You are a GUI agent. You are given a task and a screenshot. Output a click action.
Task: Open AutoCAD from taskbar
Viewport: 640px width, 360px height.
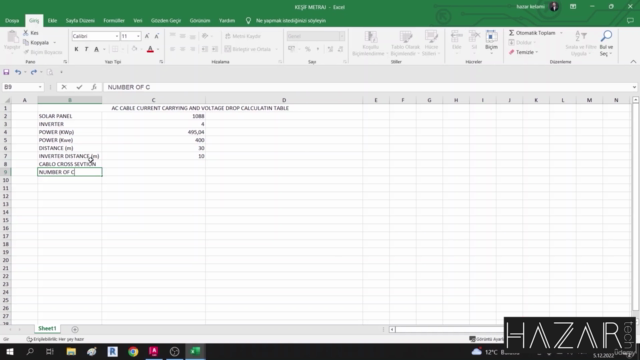(154, 352)
